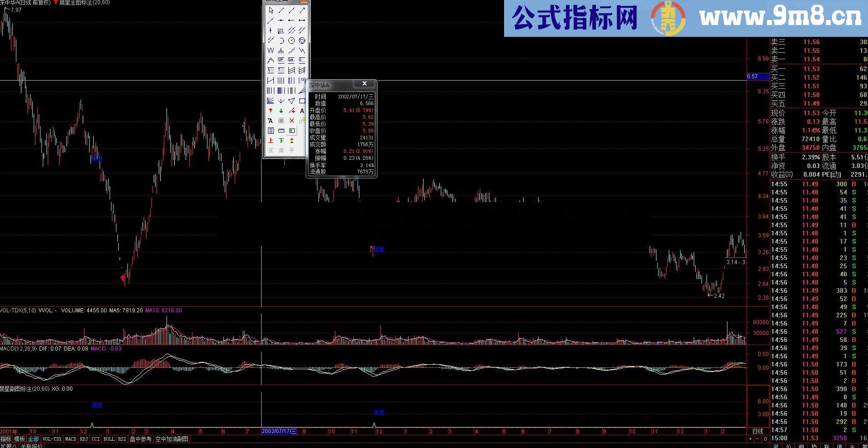
Task: Click the highlighted 2002/07/17 date on the timeline
Action: click(x=278, y=431)
